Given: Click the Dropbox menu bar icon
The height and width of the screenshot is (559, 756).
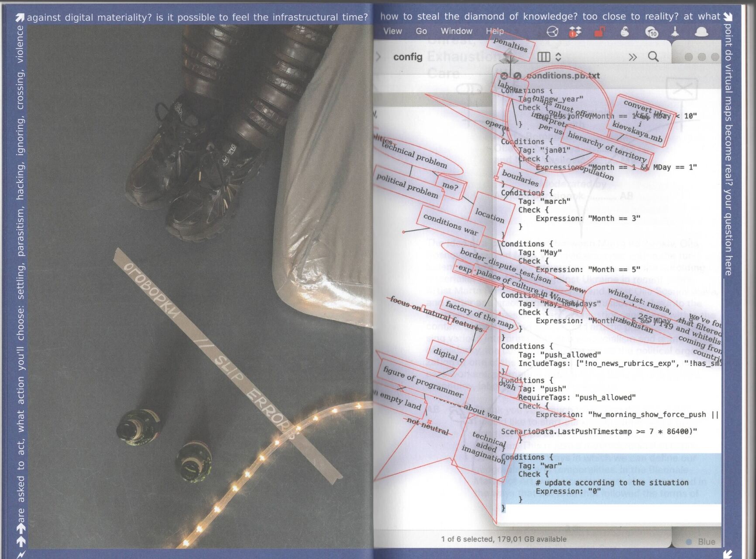Looking at the screenshot, I should click(x=576, y=32).
